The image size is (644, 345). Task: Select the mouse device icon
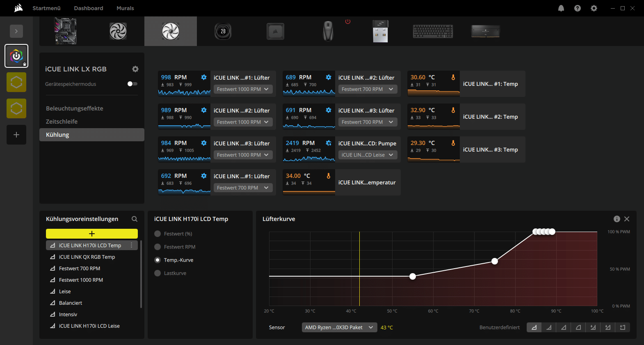click(x=328, y=31)
